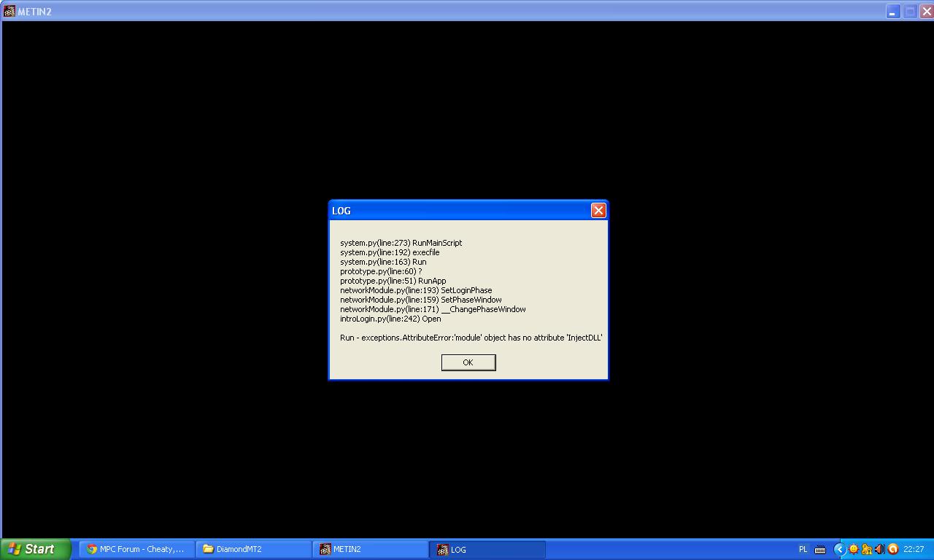The height and width of the screenshot is (560, 934).
Task: Click the 22:27 system clock
Action: pyautogui.click(x=914, y=549)
